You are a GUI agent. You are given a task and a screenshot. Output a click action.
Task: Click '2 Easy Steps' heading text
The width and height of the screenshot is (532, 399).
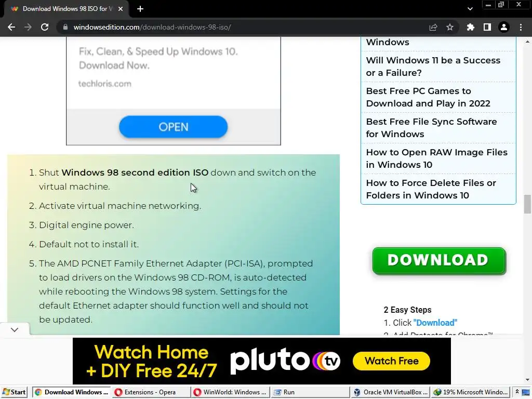[407, 310]
